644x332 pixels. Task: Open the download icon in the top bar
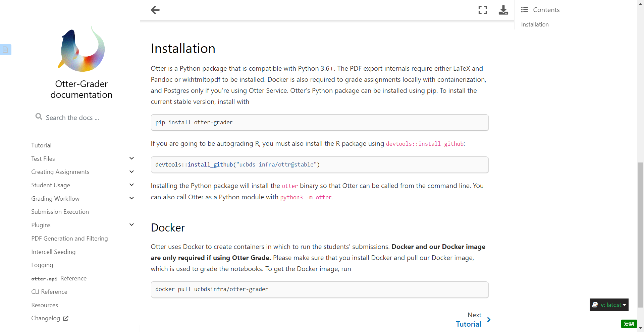503,10
